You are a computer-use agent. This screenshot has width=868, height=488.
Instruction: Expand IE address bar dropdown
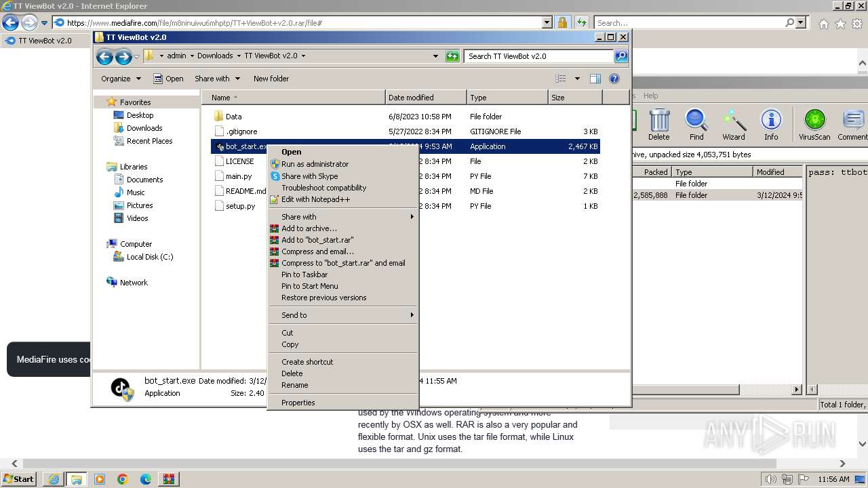547,22
